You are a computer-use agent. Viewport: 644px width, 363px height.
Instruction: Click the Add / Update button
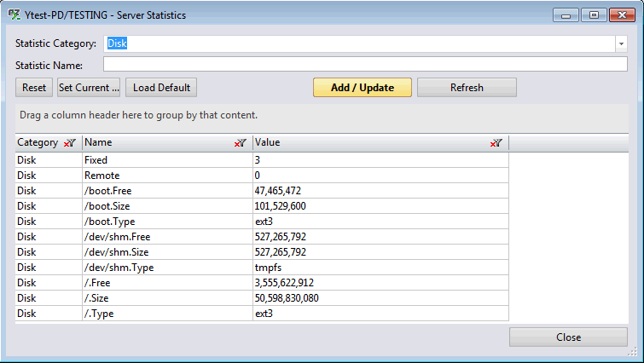[x=363, y=88]
